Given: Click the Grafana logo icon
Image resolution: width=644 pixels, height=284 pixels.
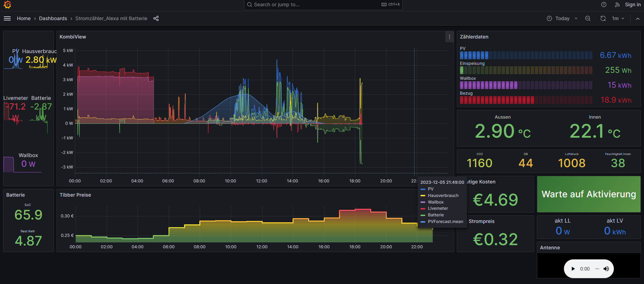Looking at the screenshot, I should (x=7, y=5).
